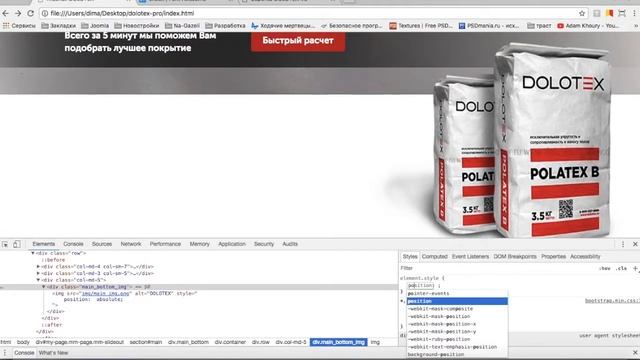Expand the col-md-4 col-sm-7 div node

pyautogui.click(x=38, y=267)
